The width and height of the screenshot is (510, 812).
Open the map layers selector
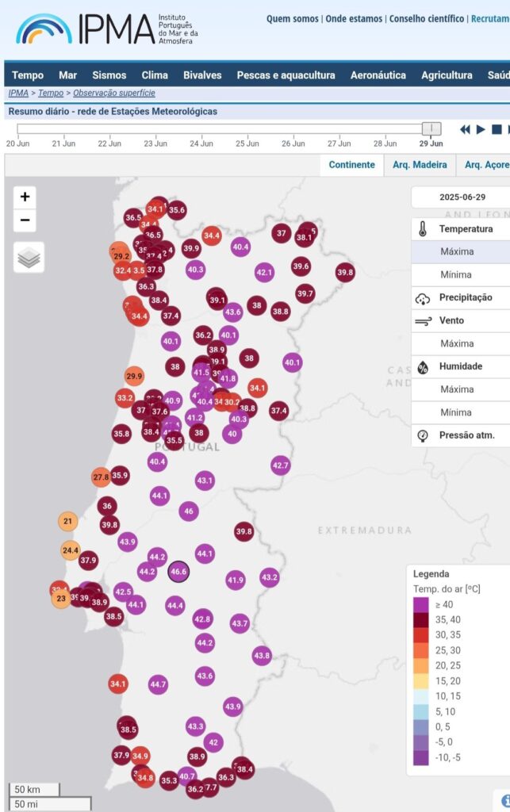29,258
